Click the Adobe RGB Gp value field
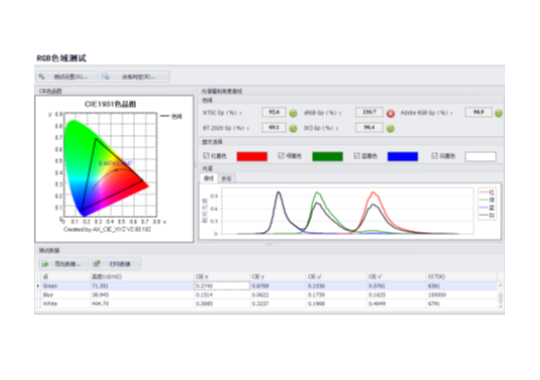540x380 pixels. [478, 112]
